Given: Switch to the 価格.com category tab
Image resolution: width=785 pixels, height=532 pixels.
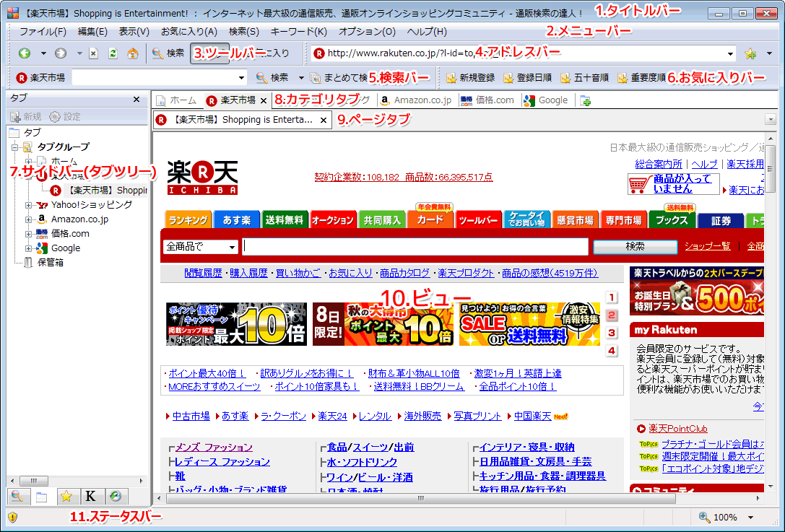Looking at the screenshot, I should tap(487, 100).
